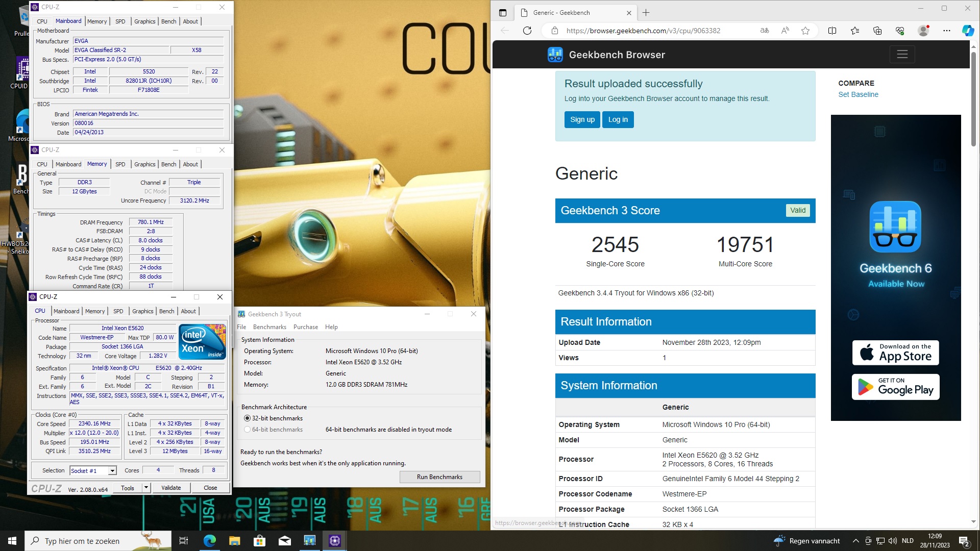Image resolution: width=980 pixels, height=551 pixels.
Task: Add page to favorites star icon
Action: [805, 31]
